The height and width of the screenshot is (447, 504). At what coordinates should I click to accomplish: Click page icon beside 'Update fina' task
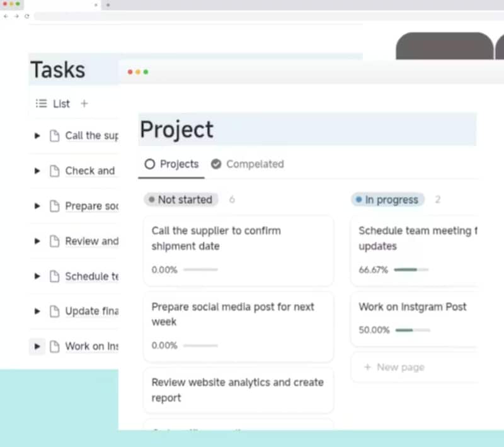[x=54, y=311]
